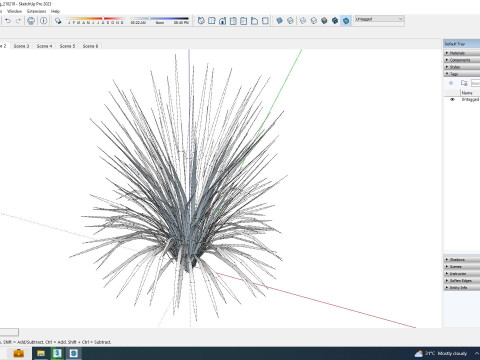This screenshot has height=360, width=480.
Task: Expand the Soften Edges panel
Action: coord(462,280)
